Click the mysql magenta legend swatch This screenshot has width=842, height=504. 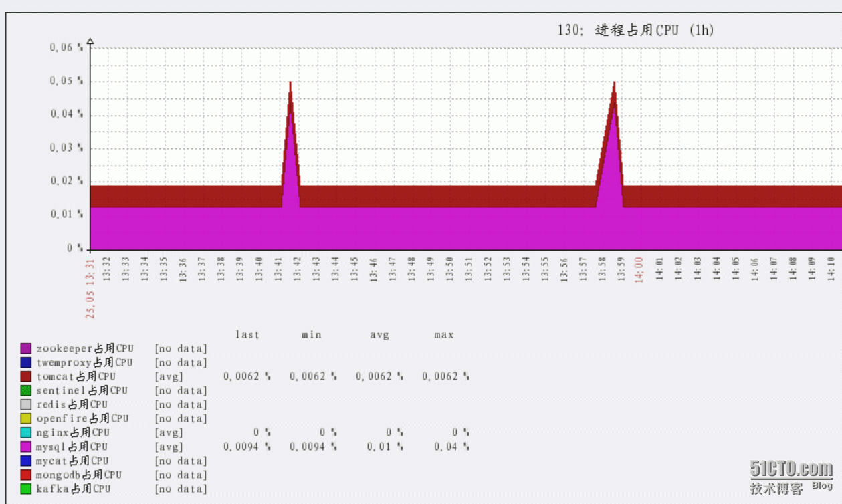click(x=26, y=447)
